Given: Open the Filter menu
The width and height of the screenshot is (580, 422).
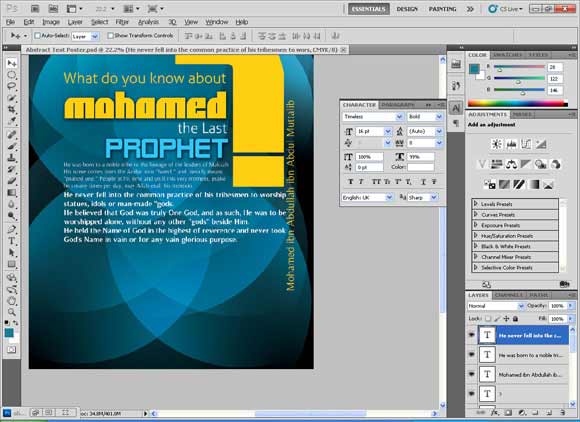Looking at the screenshot, I should coord(122,22).
